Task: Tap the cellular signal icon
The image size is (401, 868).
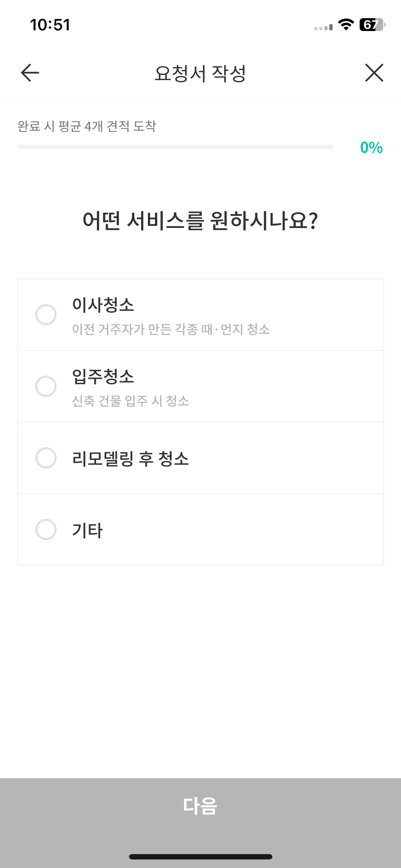Action: (323, 27)
